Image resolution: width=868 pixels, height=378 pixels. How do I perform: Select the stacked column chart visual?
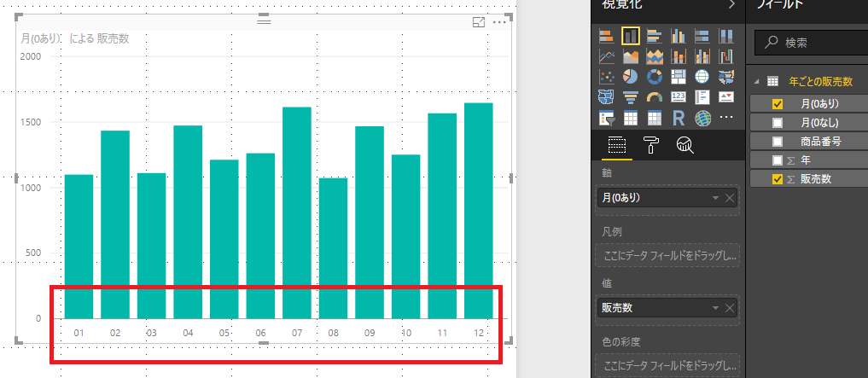[x=631, y=37]
